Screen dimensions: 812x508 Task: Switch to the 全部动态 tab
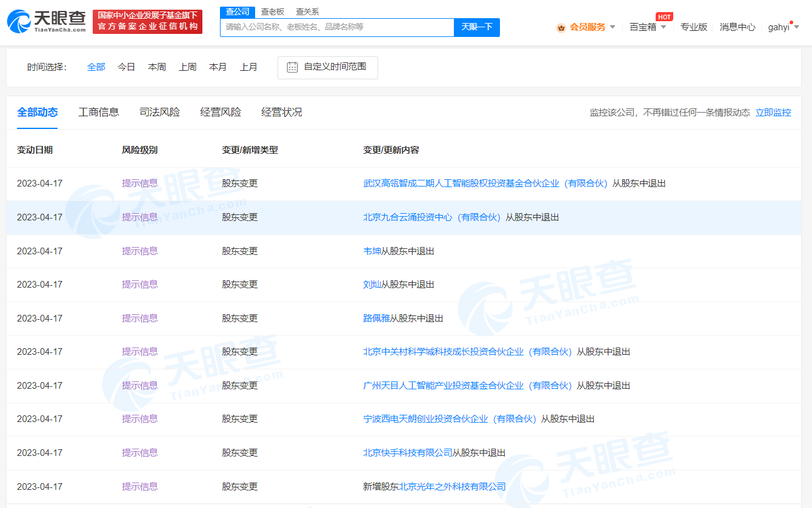[x=38, y=112]
